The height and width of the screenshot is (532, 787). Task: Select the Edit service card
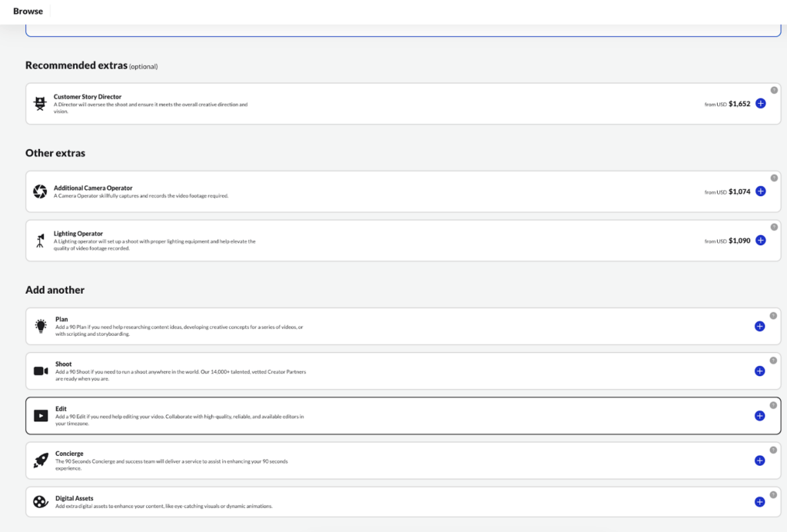tap(384, 416)
